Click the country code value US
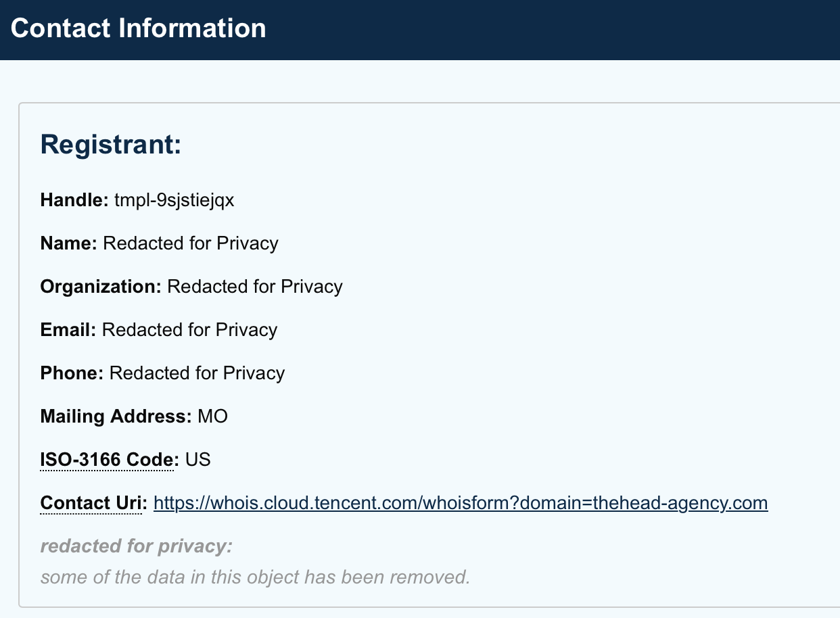Screen dimensions: 840x618 coord(198,460)
